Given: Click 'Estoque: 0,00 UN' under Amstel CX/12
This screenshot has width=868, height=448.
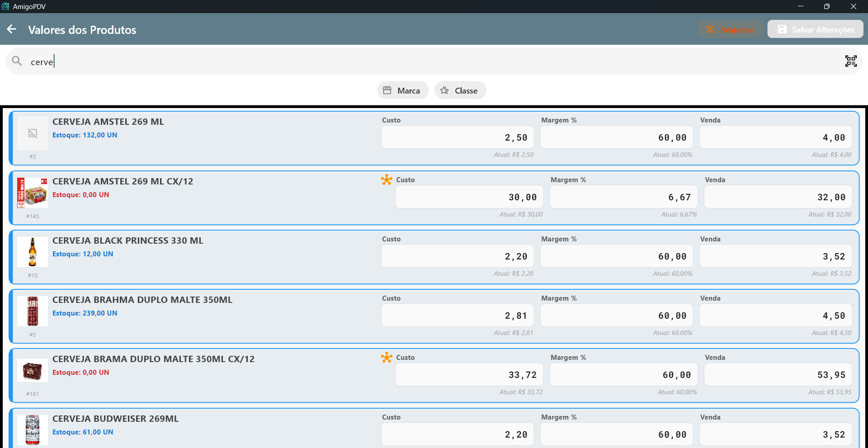Looking at the screenshot, I should pos(80,195).
